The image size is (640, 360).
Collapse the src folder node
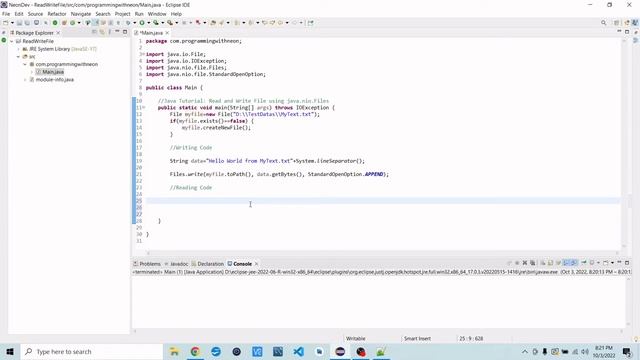pyautogui.click(x=18, y=57)
